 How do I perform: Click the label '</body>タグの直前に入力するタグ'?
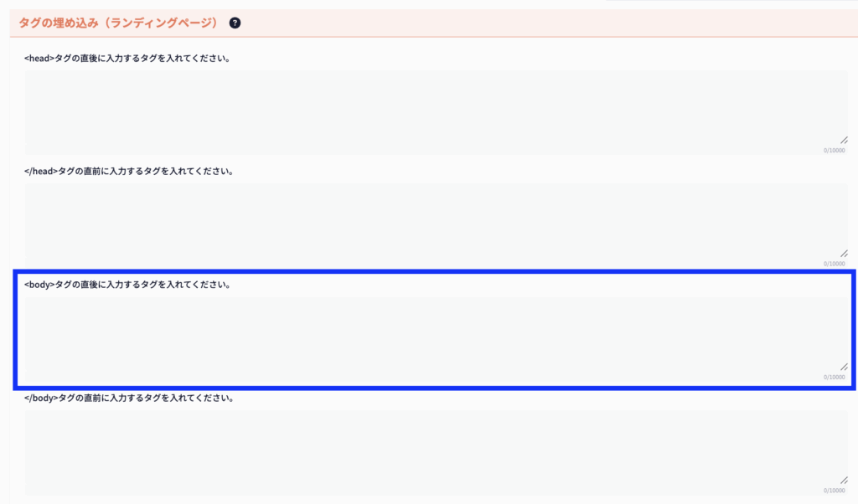[129, 398]
